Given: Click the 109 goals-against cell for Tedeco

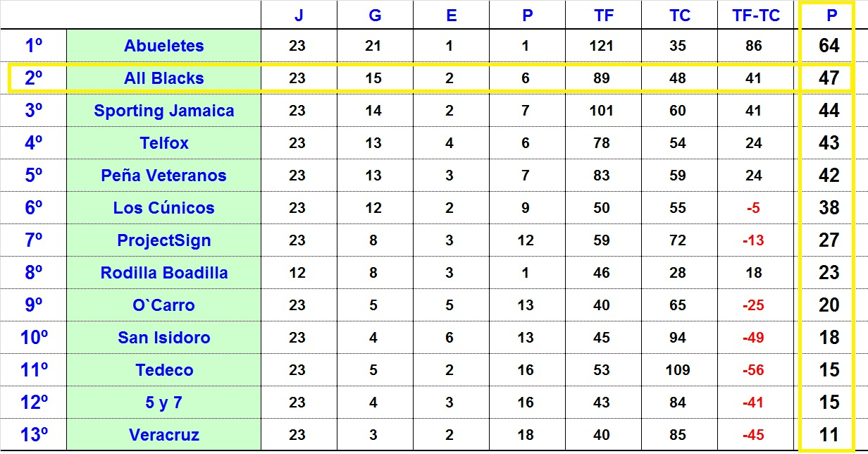Looking at the screenshot, I should 677,370.
